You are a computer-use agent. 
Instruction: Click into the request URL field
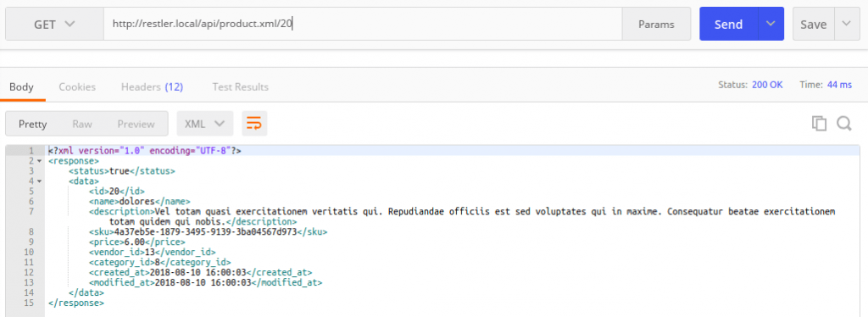click(363, 25)
